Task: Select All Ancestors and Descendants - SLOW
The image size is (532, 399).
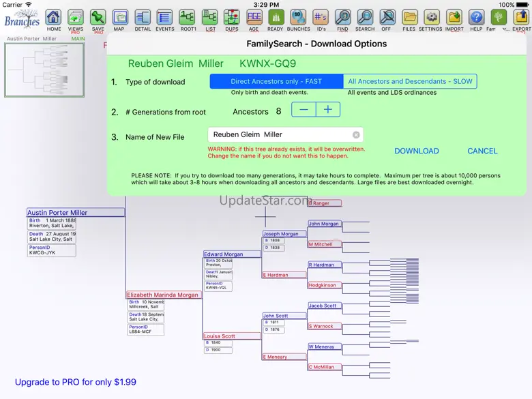Action: pyautogui.click(x=410, y=82)
